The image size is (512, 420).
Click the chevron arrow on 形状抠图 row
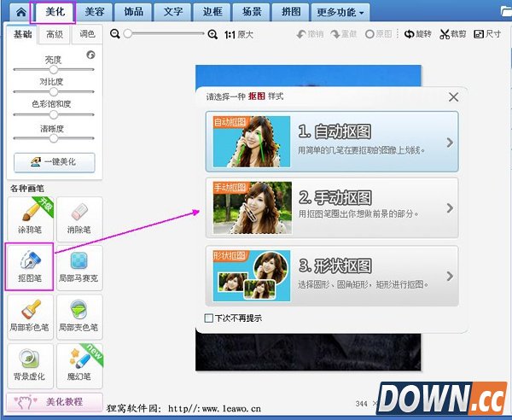coord(450,276)
